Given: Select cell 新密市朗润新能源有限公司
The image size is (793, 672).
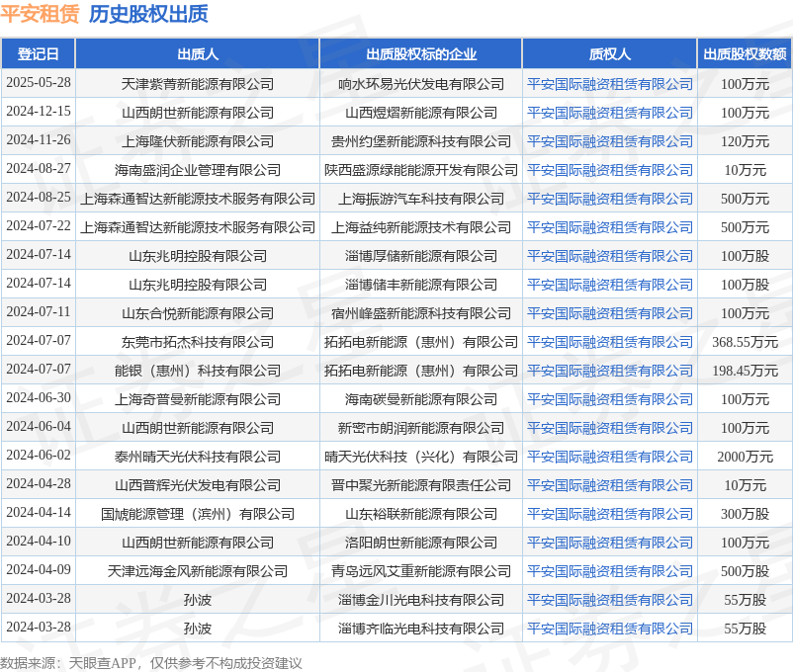Looking at the screenshot, I should [x=421, y=428].
